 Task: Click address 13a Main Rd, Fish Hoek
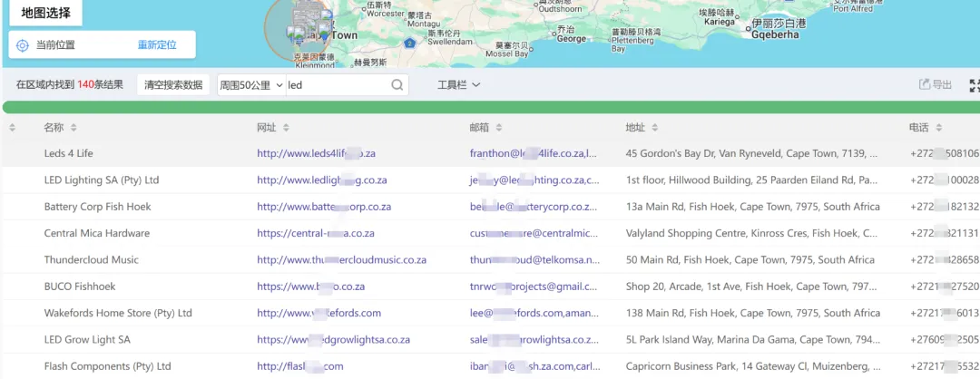point(753,207)
